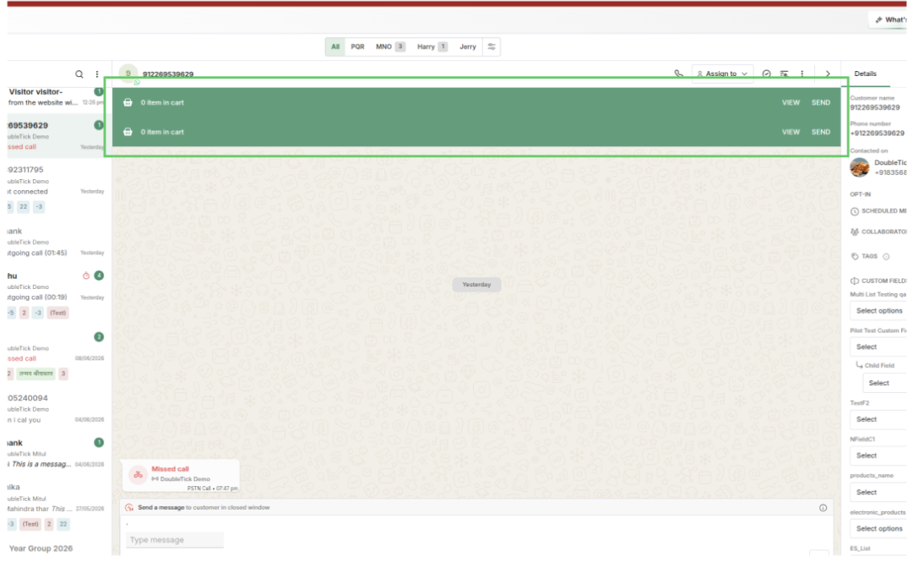Switch to the PQR tab

pyautogui.click(x=358, y=46)
